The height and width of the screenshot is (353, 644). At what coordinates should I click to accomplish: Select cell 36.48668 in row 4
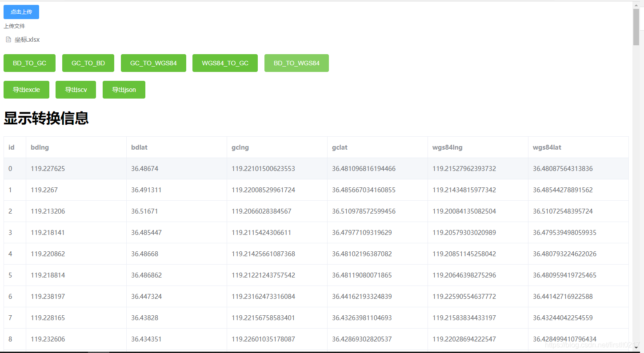click(177, 254)
